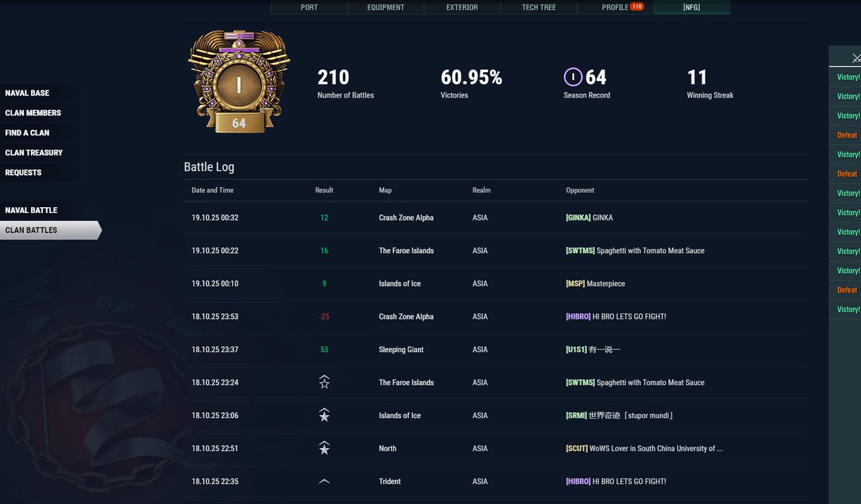
Task: Open [SWTMS] opponent from 23:24 battle
Action: (x=635, y=383)
